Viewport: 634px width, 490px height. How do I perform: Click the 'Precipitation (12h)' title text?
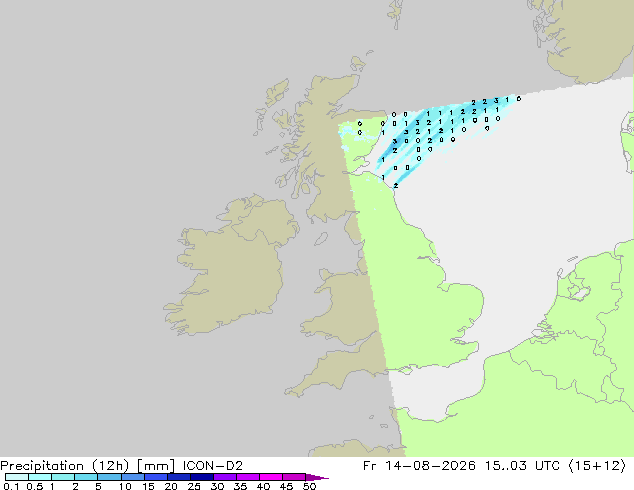[x=65, y=466]
